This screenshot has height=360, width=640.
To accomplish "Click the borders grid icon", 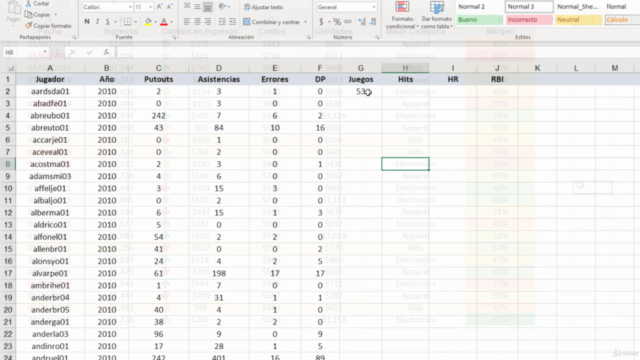I will click(128, 22).
